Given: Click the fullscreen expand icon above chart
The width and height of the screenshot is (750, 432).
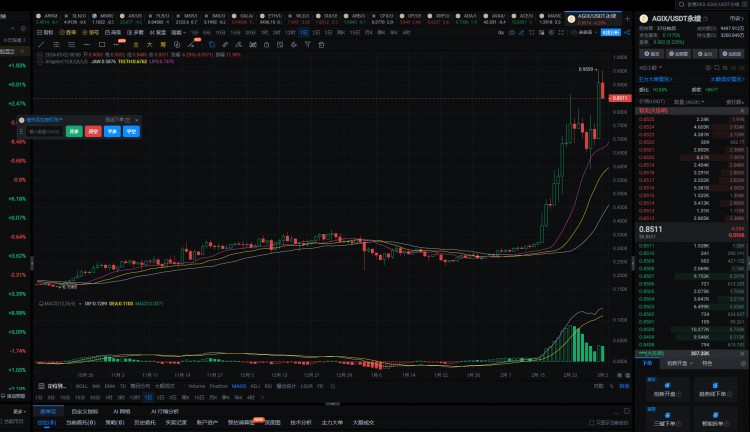Looking at the screenshot, I should [x=561, y=33].
